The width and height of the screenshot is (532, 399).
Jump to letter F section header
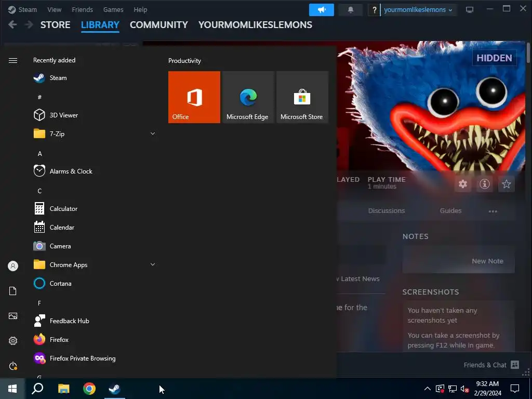click(x=39, y=303)
